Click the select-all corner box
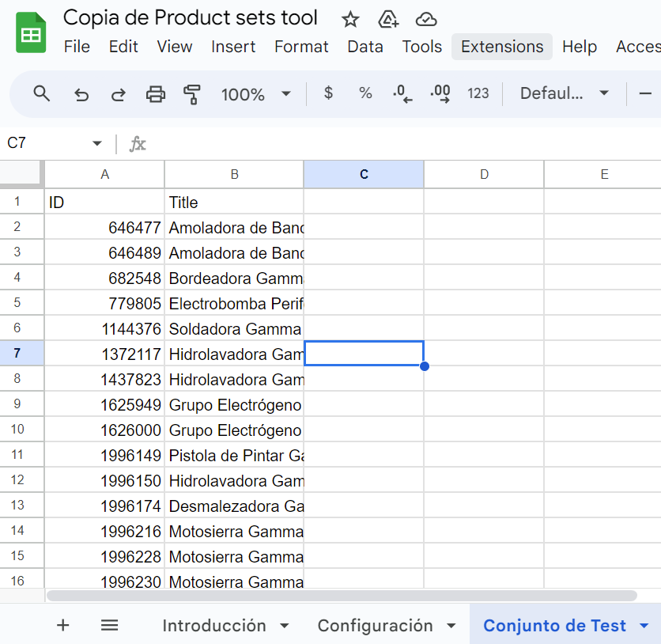 click(x=21, y=173)
